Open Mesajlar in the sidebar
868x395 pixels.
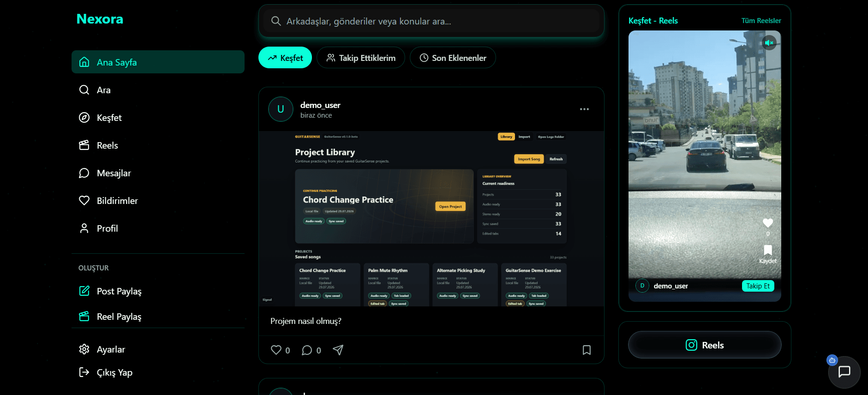click(158, 173)
